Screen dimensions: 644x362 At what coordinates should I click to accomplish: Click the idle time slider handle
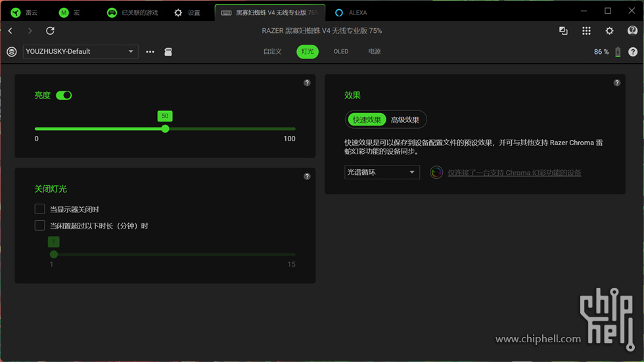point(54,254)
